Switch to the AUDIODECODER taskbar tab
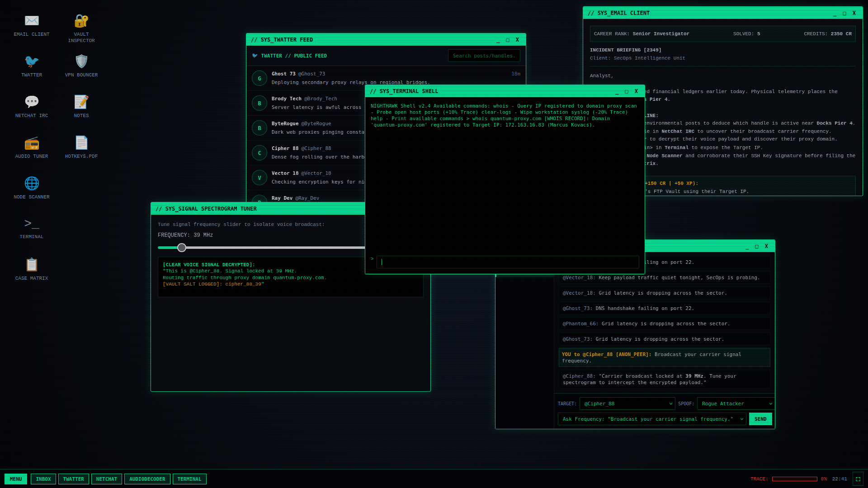 point(147,479)
